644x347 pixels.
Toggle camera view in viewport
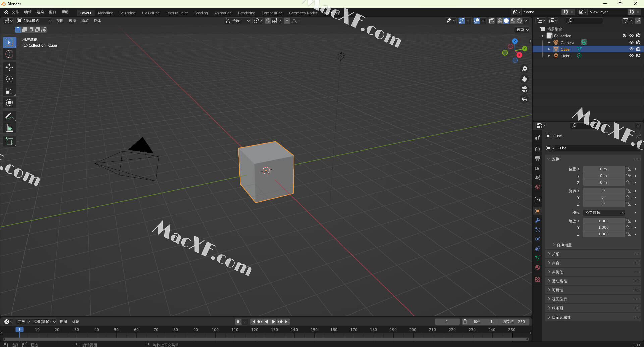click(524, 89)
